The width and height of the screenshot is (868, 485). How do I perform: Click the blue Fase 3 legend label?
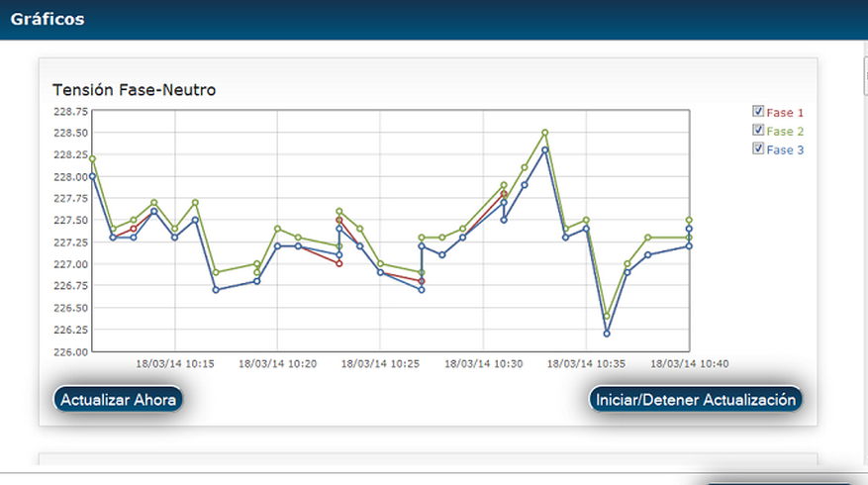(x=785, y=150)
